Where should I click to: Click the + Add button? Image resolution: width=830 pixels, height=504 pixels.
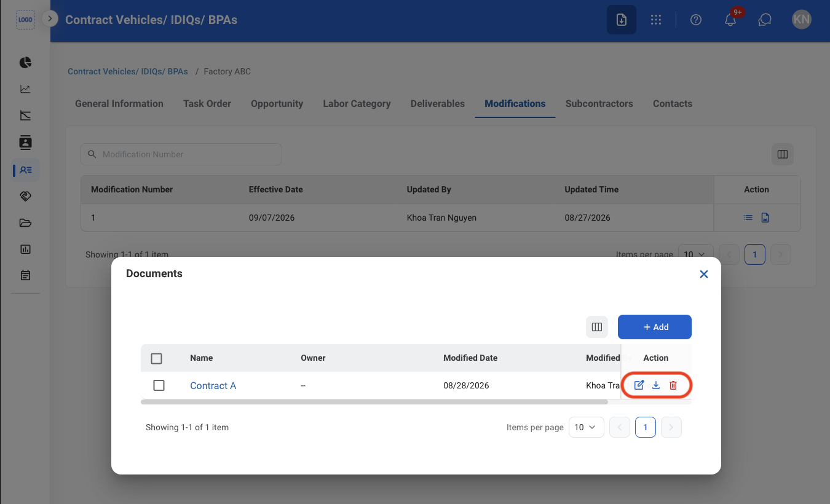click(x=655, y=327)
